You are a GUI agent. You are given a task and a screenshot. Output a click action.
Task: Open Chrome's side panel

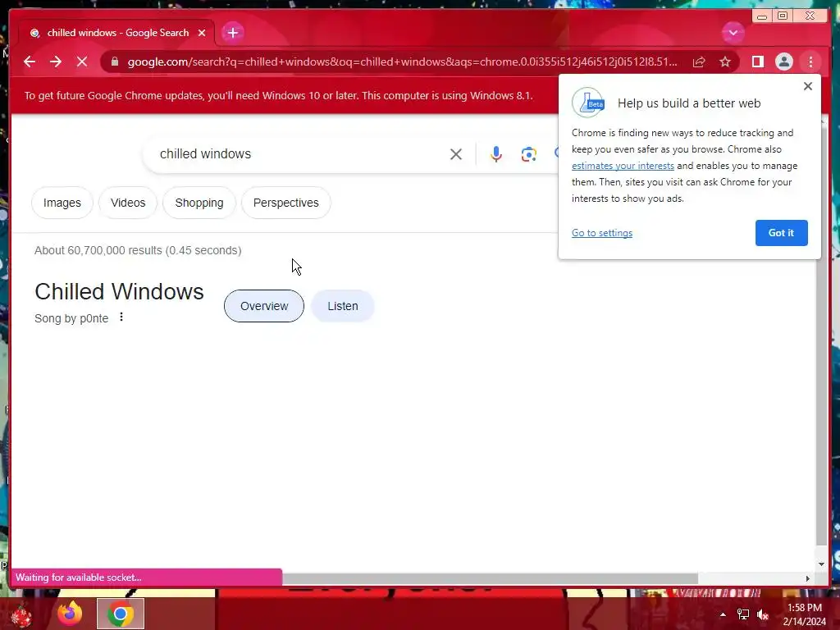pos(757,62)
